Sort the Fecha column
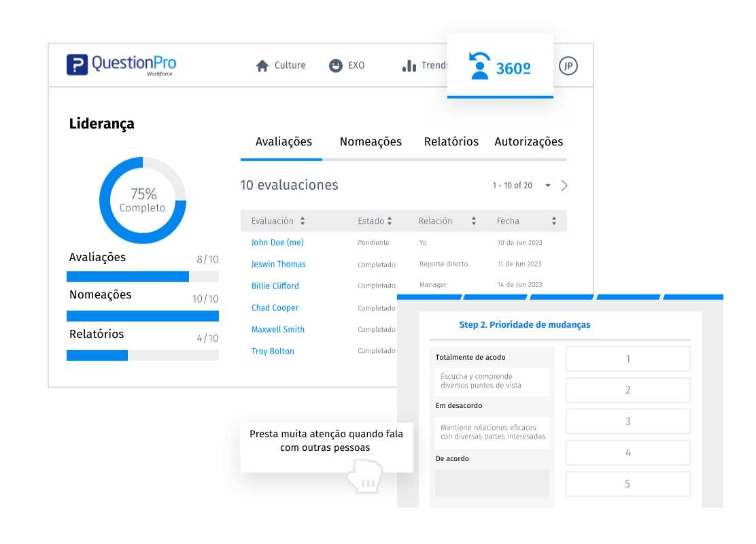This screenshot has height=544, width=756. click(554, 221)
